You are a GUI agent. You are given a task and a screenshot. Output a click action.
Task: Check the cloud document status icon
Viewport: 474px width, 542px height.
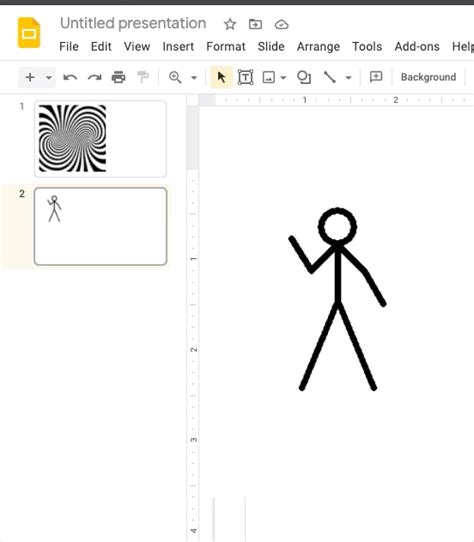(x=281, y=25)
